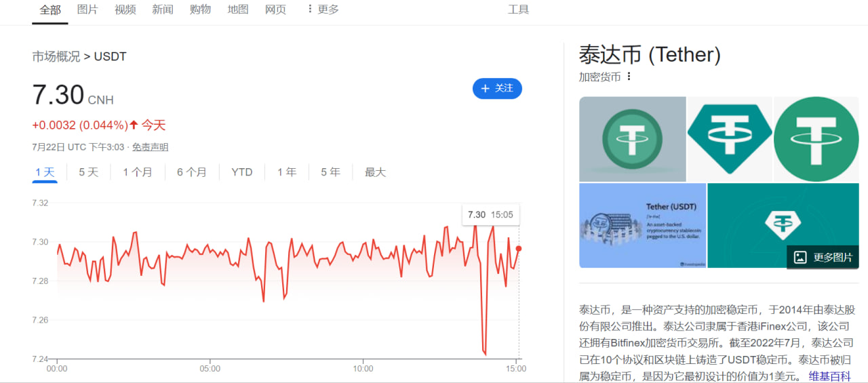This screenshot has width=868, height=383.
Task: Open the 全部 search tab
Action: click(50, 9)
